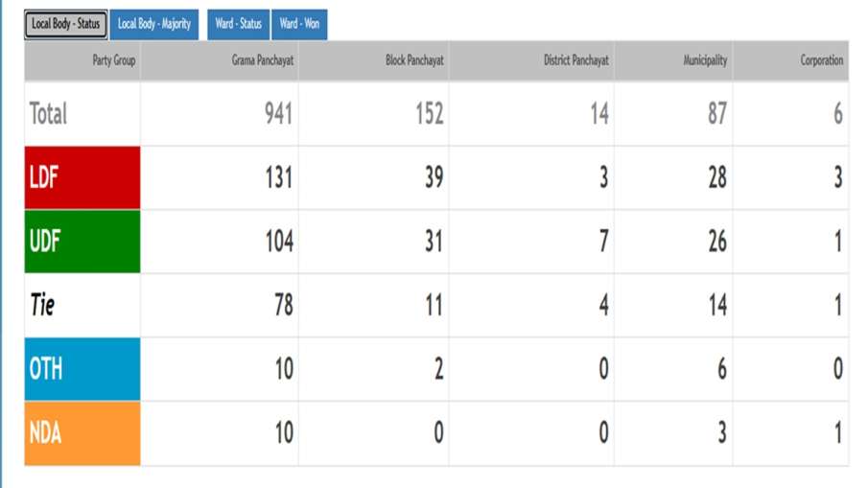Open the Ward - Won tab
The image size is (868, 488).
pos(299,24)
